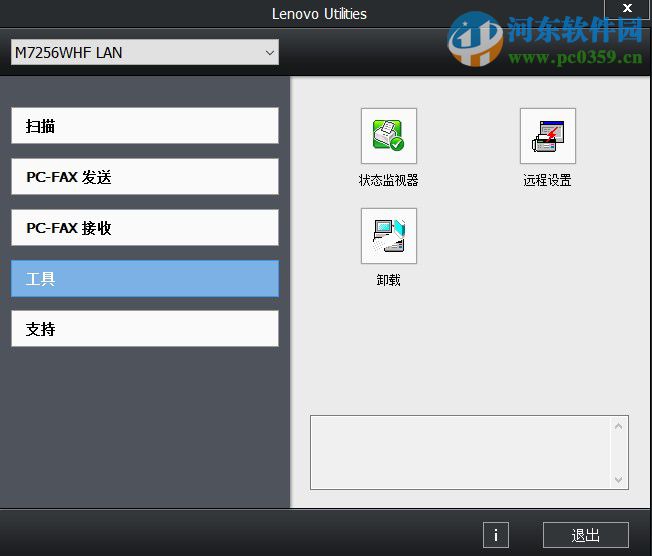The width and height of the screenshot is (652, 556).
Task: Click the 卸载 label text
Action: pyautogui.click(x=388, y=280)
